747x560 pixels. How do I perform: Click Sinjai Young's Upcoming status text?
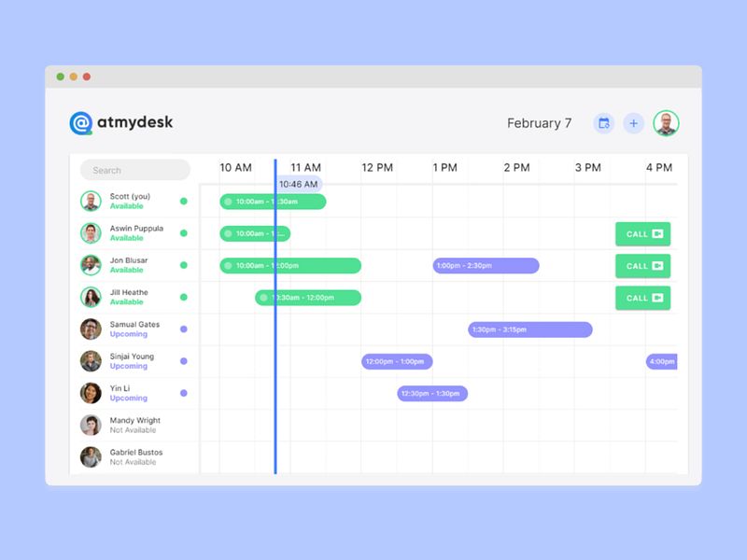pos(129,366)
